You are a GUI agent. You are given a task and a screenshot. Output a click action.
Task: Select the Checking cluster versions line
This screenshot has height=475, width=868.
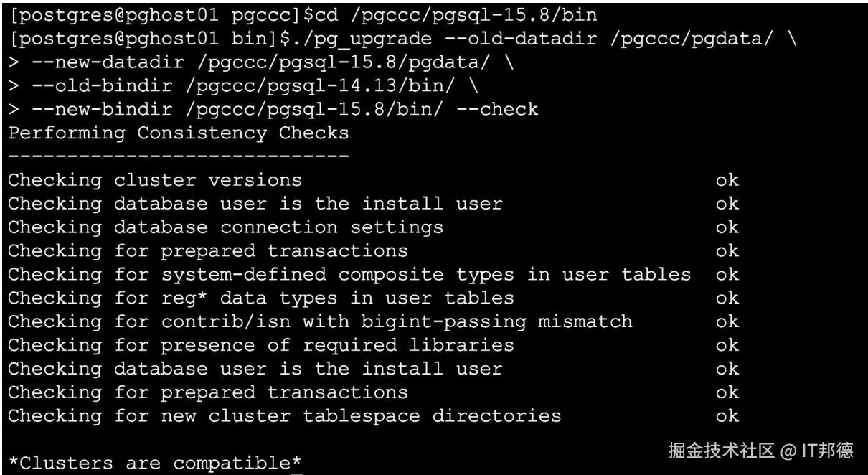tap(154, 179)
